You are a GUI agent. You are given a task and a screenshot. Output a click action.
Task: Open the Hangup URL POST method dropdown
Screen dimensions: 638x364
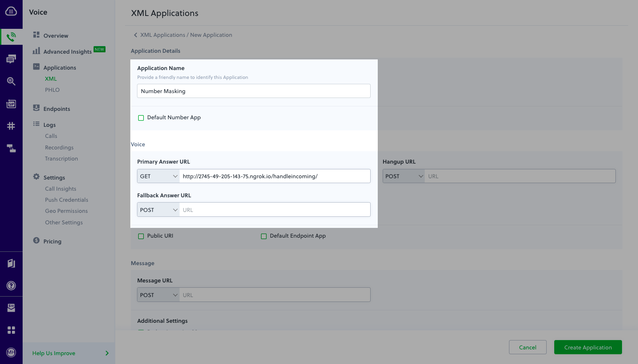[x=403, y=176]
